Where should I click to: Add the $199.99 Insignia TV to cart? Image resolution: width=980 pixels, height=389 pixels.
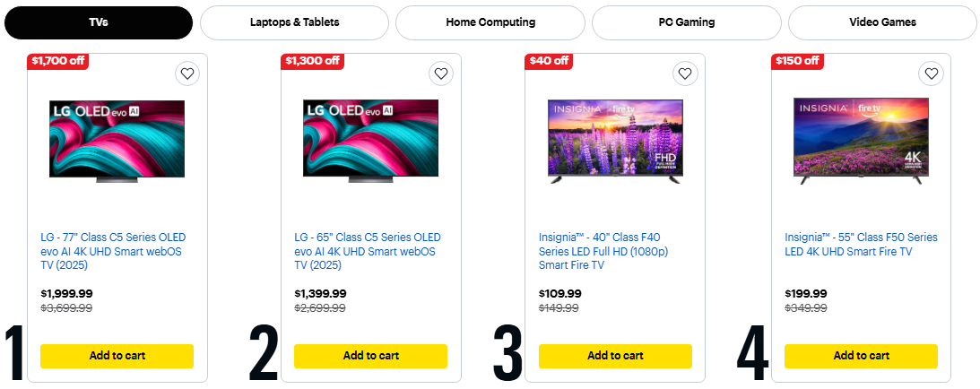pyautogui.click(x=861, y=356)
